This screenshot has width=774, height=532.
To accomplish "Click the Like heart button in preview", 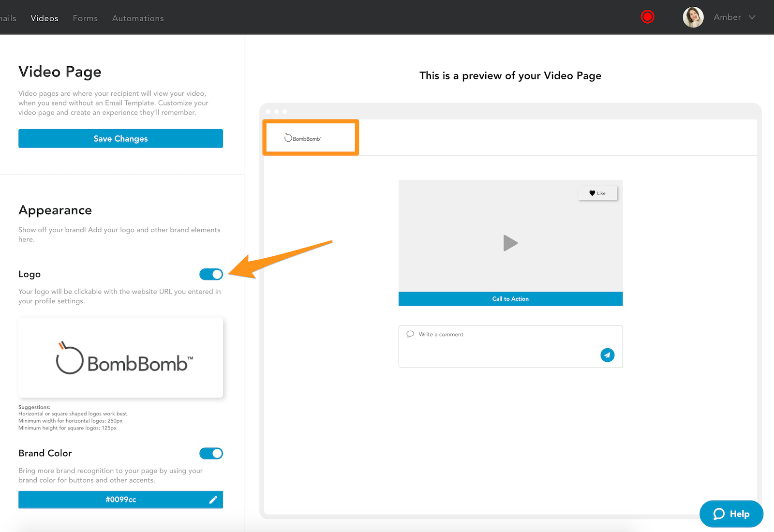I will (x=597, y=193).
